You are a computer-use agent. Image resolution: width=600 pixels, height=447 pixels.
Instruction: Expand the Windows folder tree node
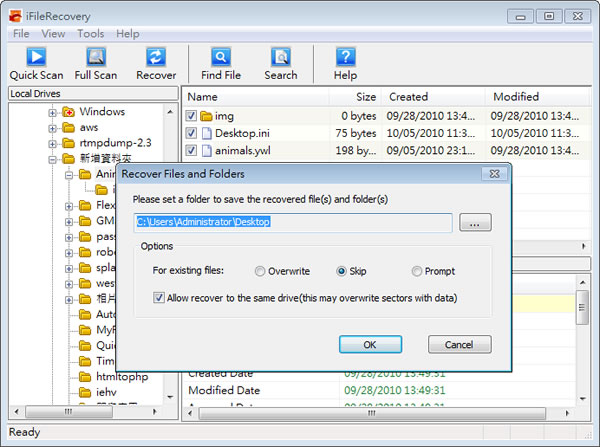[53, 112]
